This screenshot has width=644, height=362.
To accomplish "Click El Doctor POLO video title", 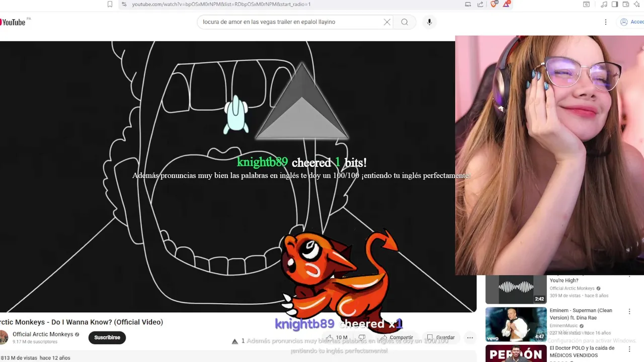I will click(x=582, y=351).
